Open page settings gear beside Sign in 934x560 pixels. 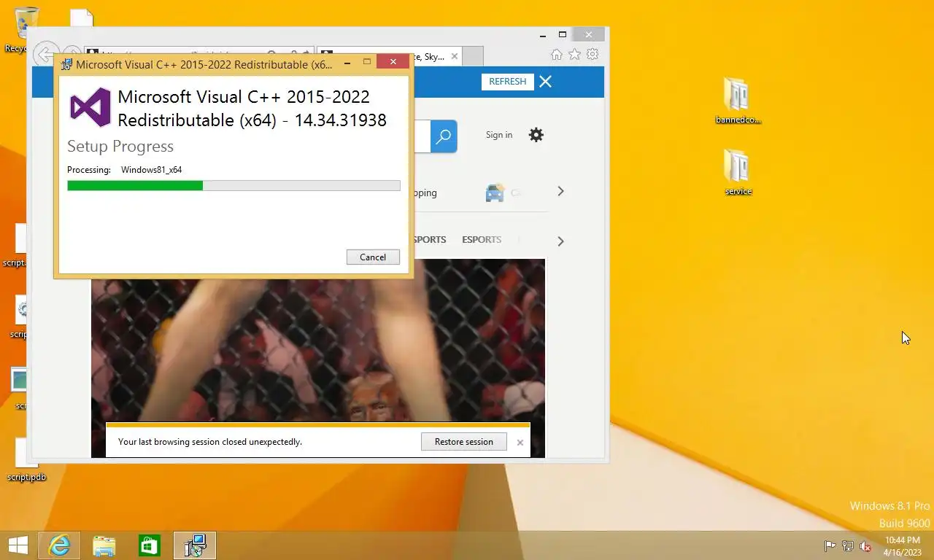(536, 135)
